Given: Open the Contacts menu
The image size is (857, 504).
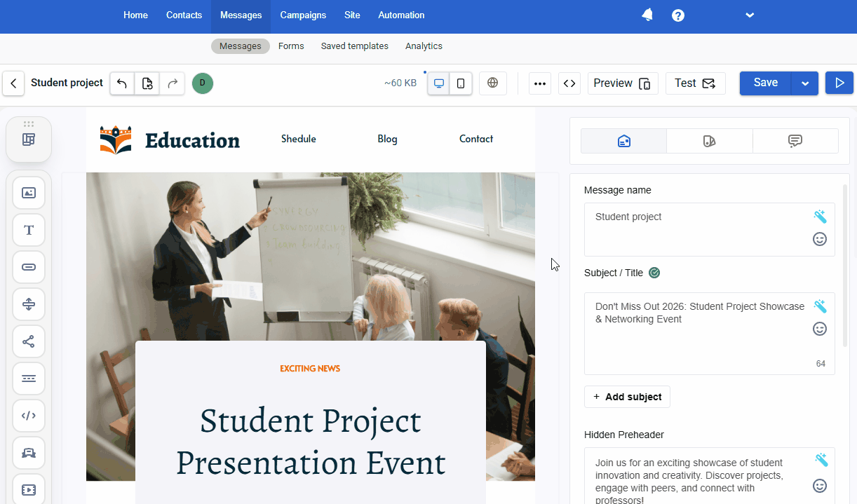Looking at the screenshot, I should [184, 15].
